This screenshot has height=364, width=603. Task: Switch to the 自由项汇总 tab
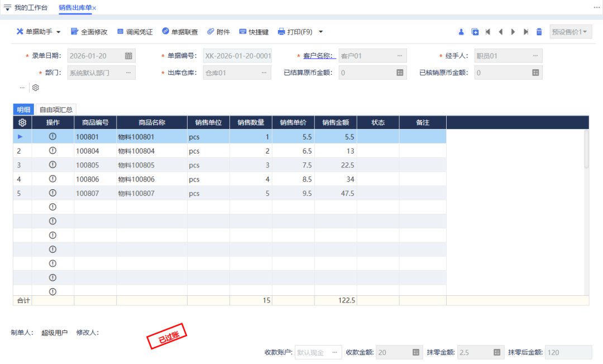[x=56, y=109]
